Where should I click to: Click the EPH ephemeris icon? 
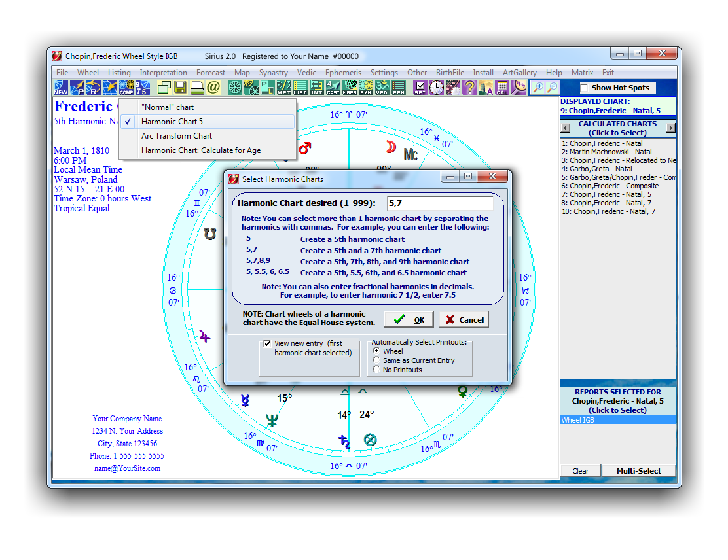399,88
